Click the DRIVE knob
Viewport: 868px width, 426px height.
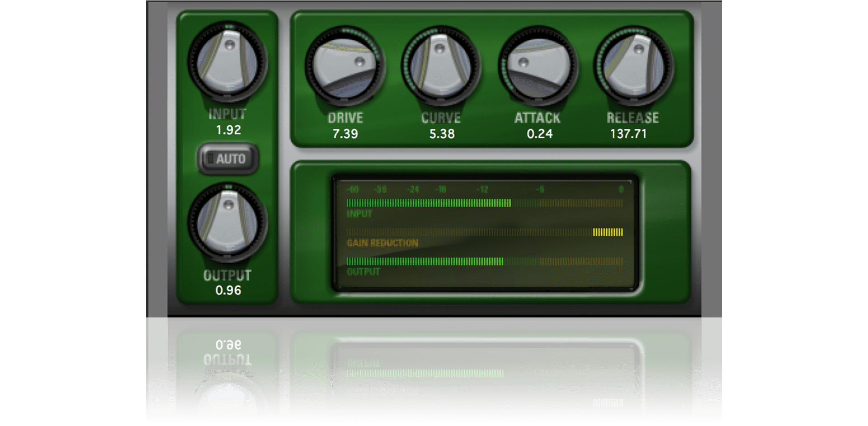[x=345, y=66]
